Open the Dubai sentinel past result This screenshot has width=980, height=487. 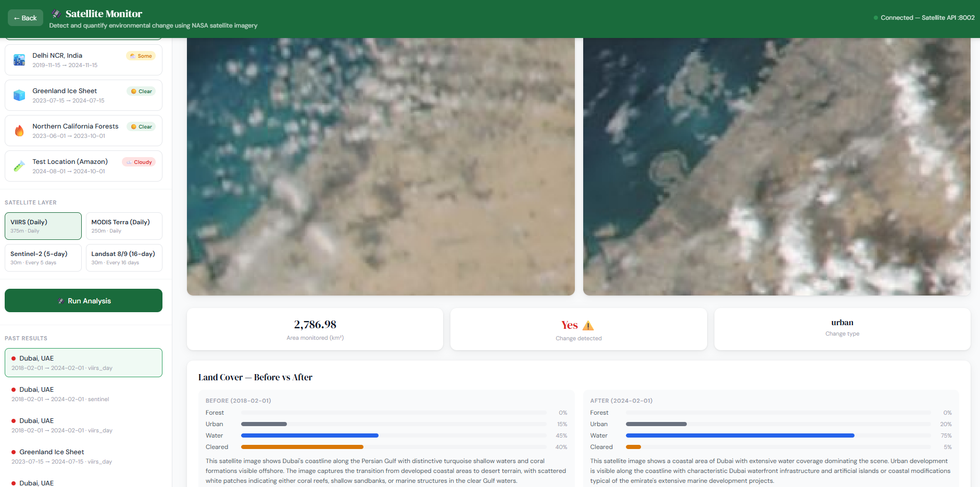[x=83, y=394]
